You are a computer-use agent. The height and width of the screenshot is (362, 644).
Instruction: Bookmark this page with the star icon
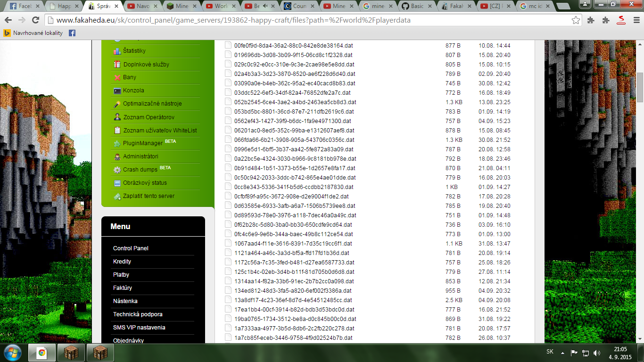tap(576, 20)
